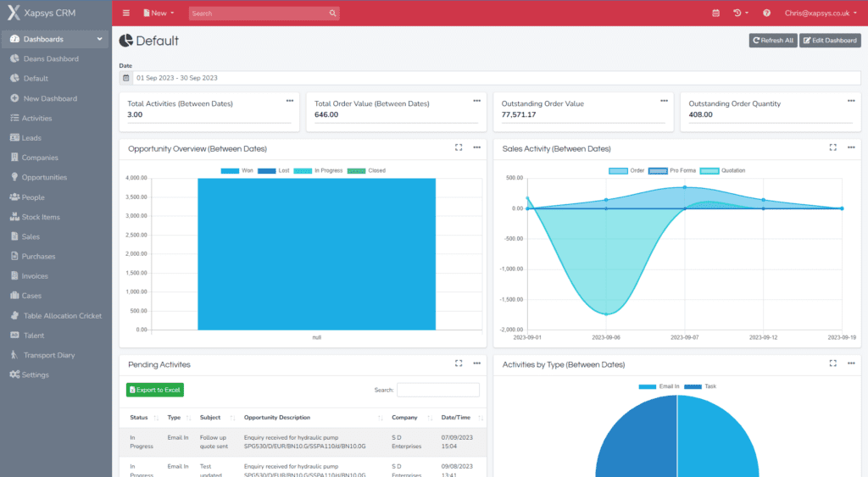The width and height of the screenshot is (868, 477).
Task: Toggle Quotation series legend
Action: [722, 170]
